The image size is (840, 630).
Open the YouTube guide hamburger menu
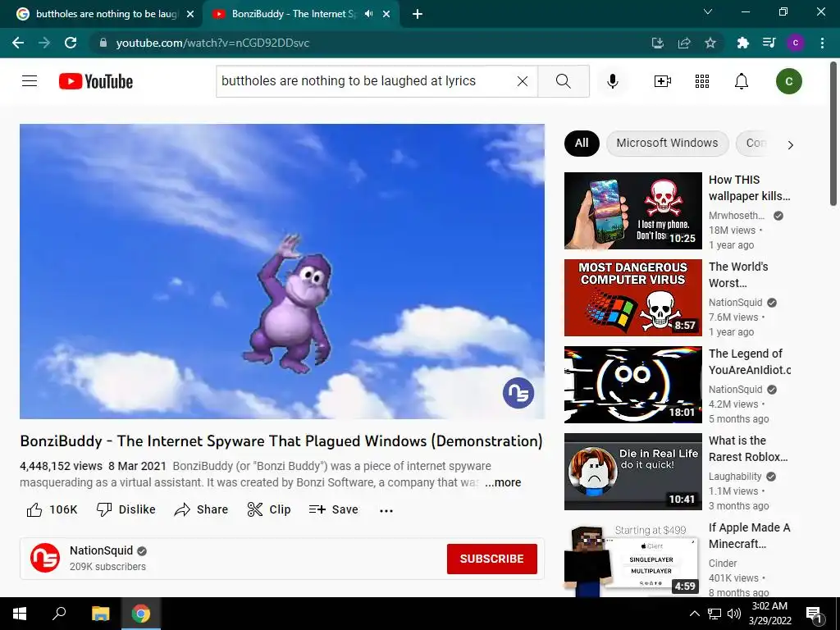click(x=30, y=81)
